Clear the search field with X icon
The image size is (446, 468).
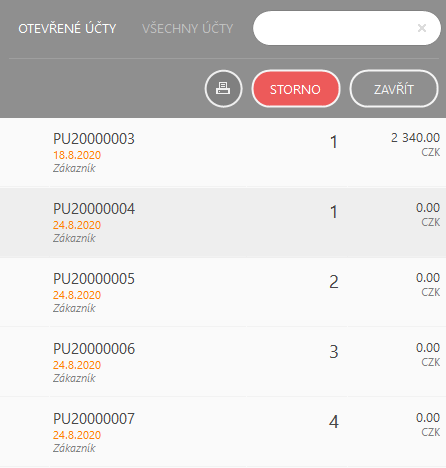pos(422,28)
